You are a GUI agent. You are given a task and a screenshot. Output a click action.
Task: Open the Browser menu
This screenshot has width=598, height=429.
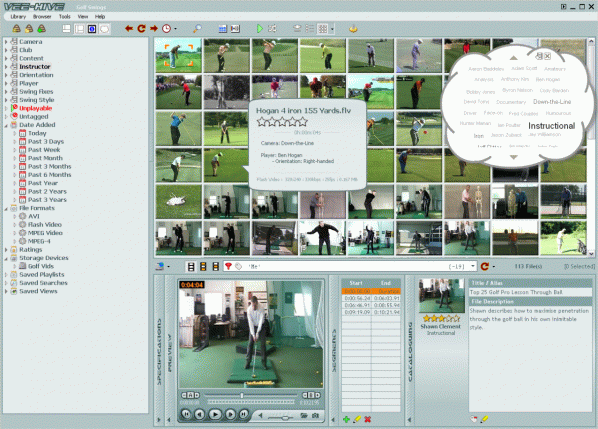tap(42, 16)
